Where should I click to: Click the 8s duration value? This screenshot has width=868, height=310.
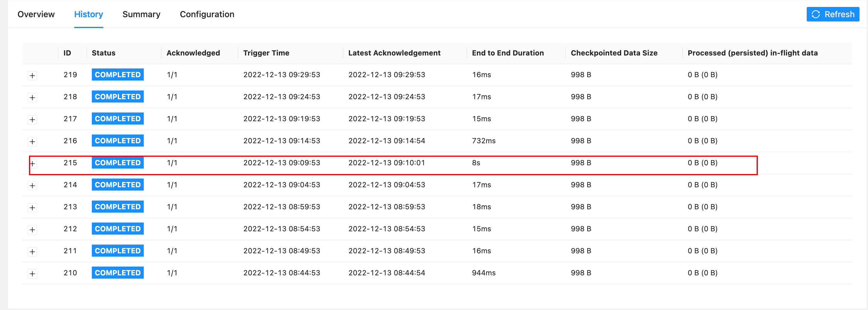click(476, 163)
